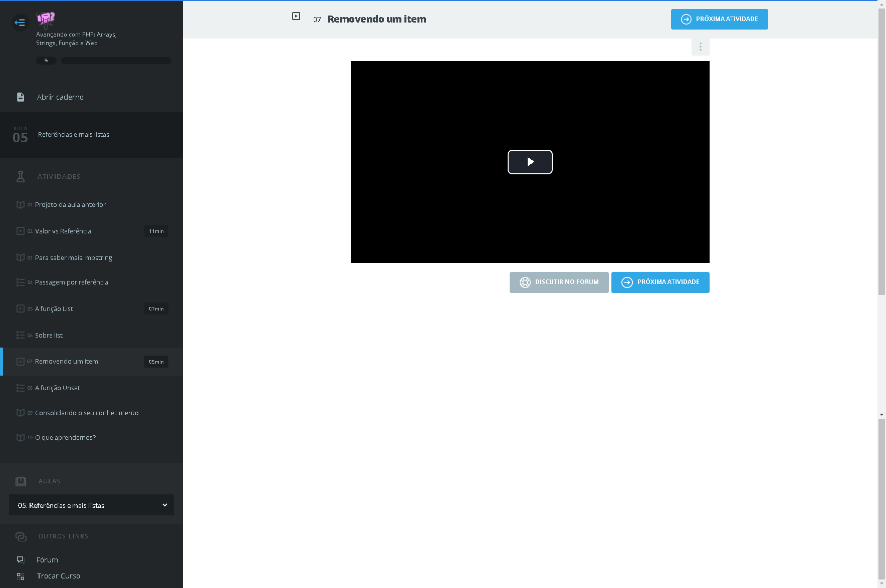Click the Trocar Curso grid icon
The width and height of the screenshot is (886, 588).
pyautogui.click(x=21, y=576)
